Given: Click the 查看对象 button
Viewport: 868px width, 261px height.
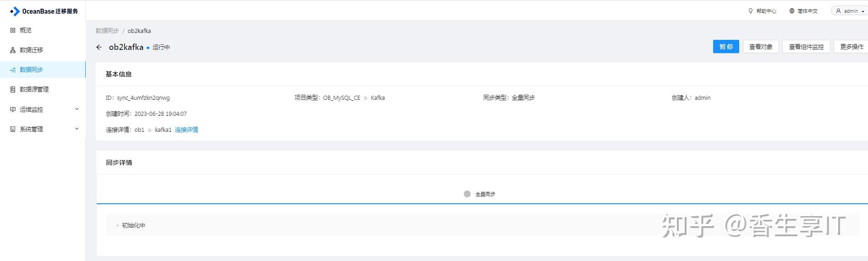Looking at the screenshot, I should tap(760, 47).
